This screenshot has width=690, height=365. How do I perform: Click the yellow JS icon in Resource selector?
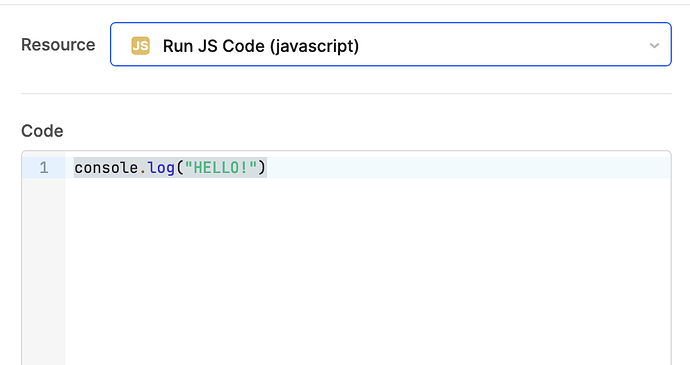pos(140,46)
